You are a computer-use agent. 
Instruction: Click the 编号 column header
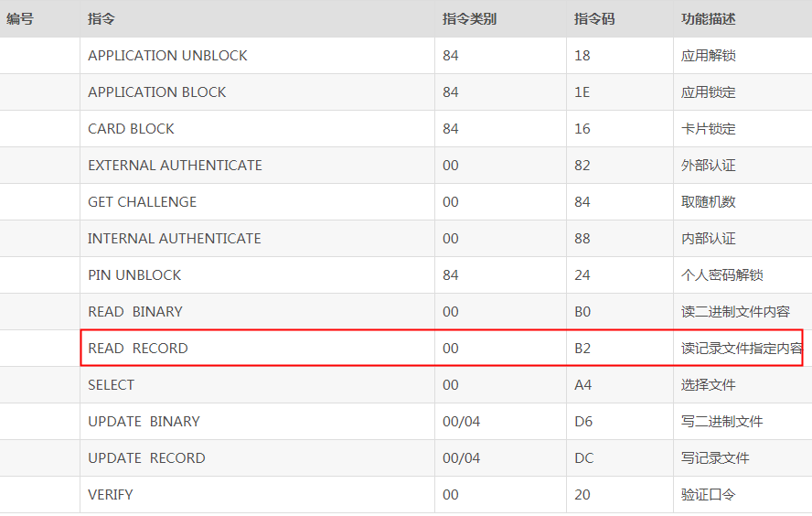(20, 19)
